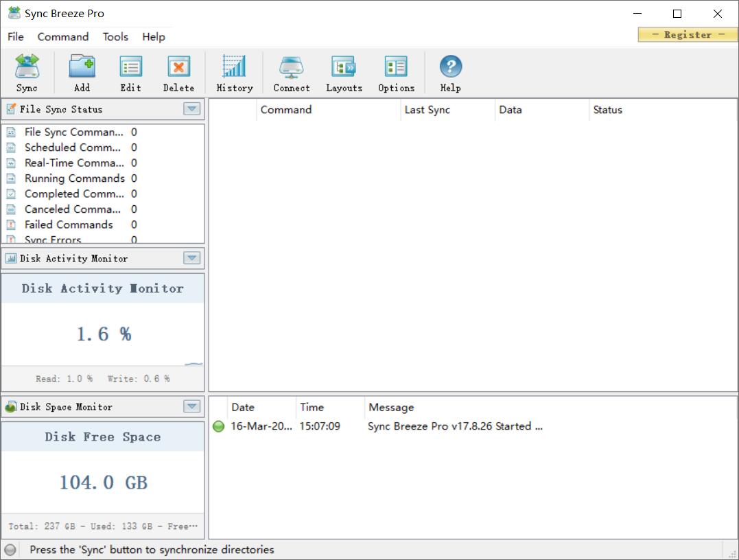
Task: Open the Options dialog icon
Action: point(396,72)
